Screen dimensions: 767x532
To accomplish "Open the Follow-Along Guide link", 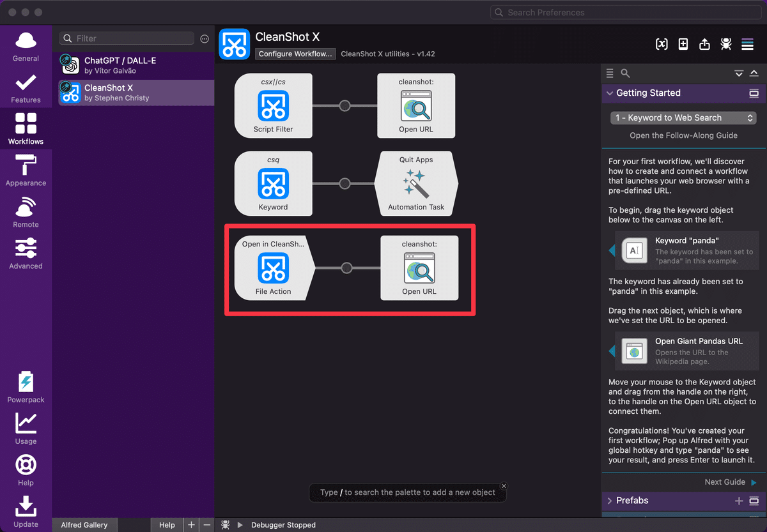I will (x=683, y=135).
